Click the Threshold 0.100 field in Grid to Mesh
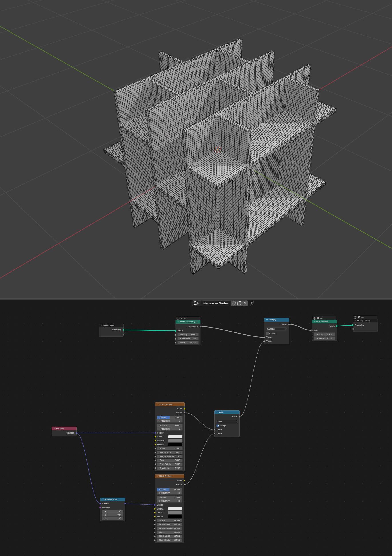The height and width of the screenshot is (556, 392). point(324,334)
